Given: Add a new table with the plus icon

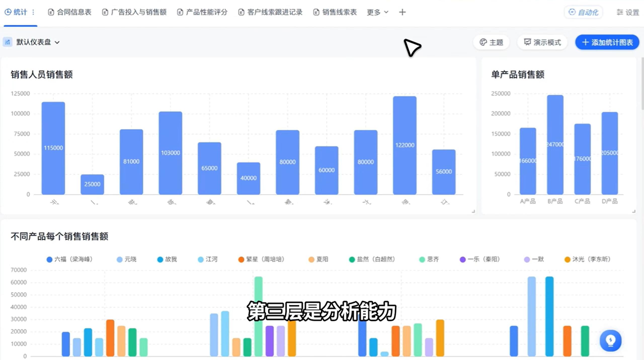Looking at the screenshot, I should tap(402, 12).
